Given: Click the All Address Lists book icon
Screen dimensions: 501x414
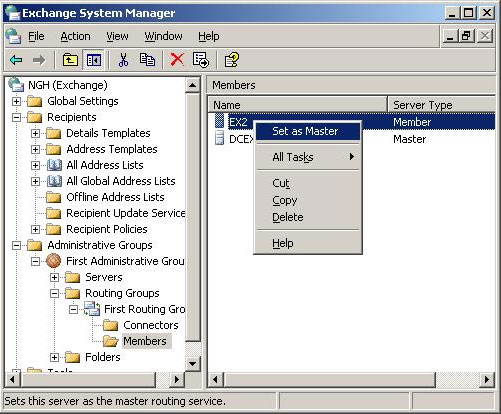Looking at the screenshot, I should [x=54, y=165].
